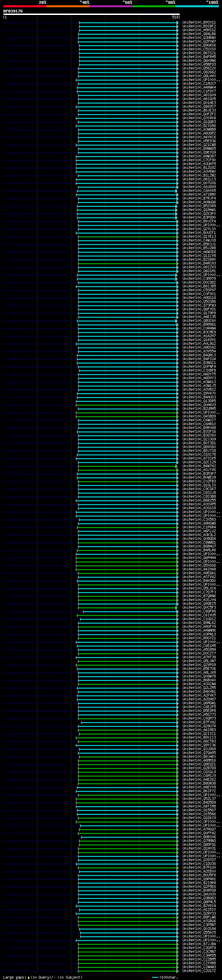
Task: Choose the UniRef100_B6JE33 entry
Action: 199,110
